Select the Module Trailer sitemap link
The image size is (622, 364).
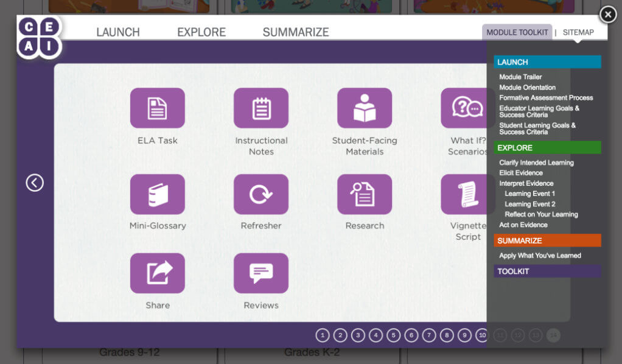click(x=520, y=77)
